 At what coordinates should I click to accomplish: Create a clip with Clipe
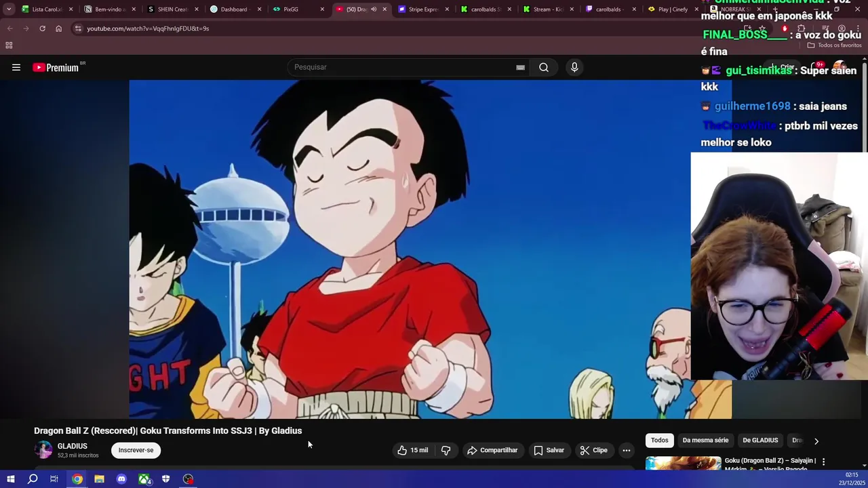point(594,450)
